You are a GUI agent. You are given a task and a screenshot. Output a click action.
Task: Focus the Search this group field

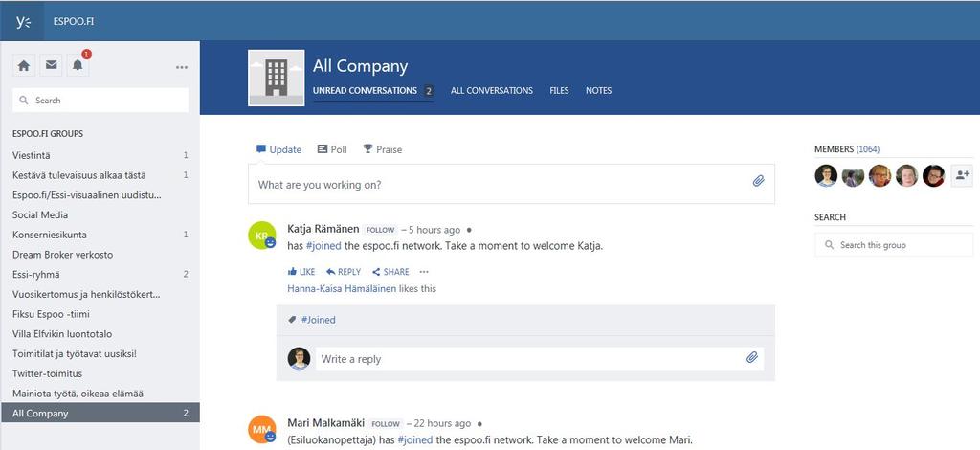894,245
